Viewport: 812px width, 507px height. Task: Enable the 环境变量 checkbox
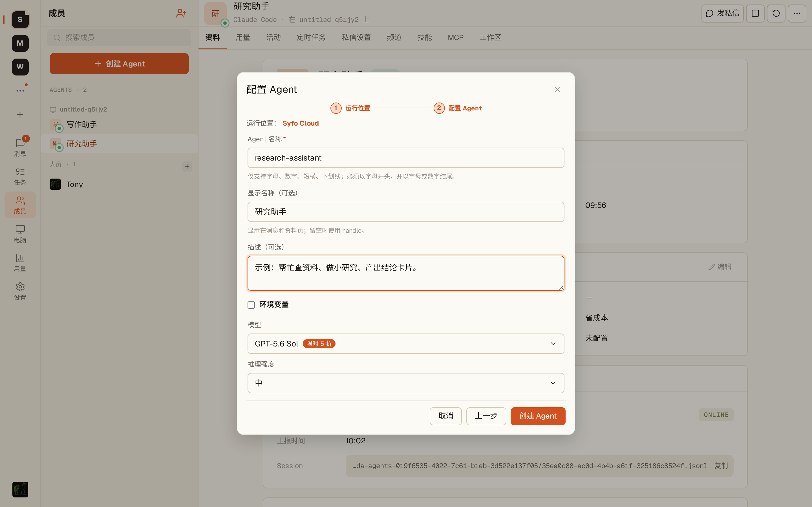(251, 305)
